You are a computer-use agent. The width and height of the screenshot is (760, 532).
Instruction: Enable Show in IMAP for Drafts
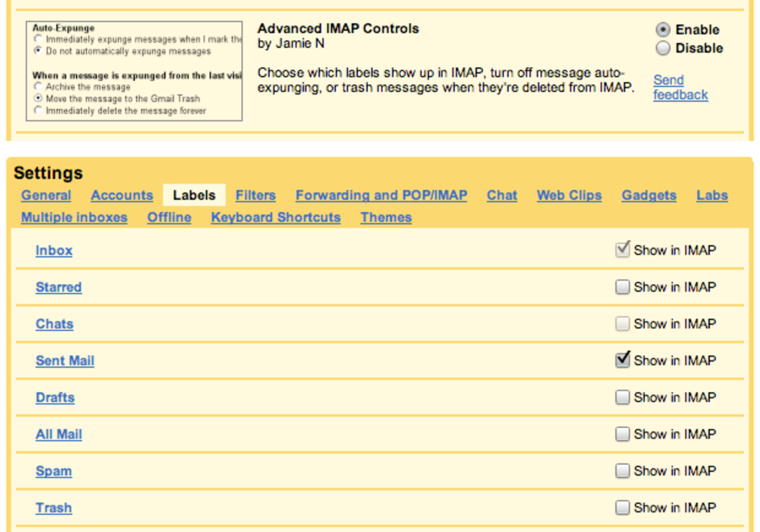622,397
